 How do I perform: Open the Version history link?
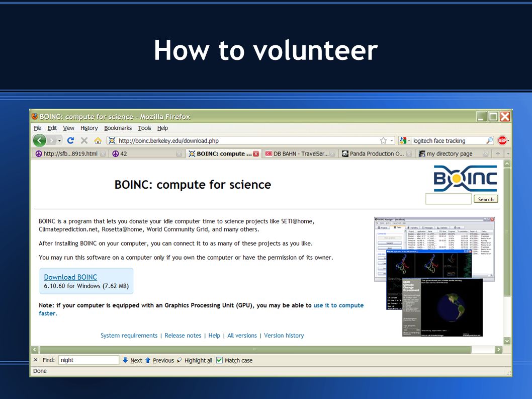pyautogui.click(x=284, y=336)
